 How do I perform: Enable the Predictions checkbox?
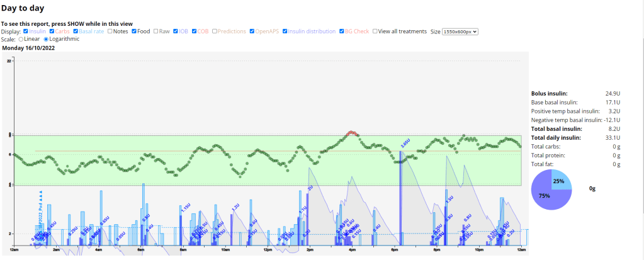click(215, 31)
